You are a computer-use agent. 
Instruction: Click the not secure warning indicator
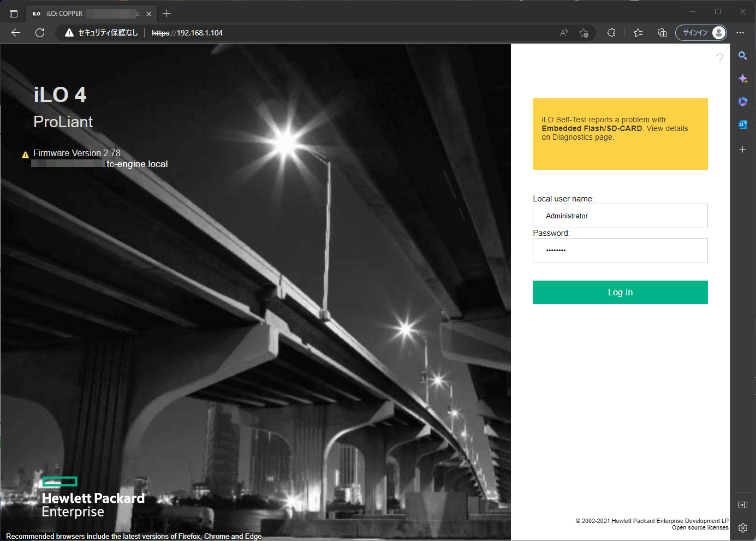coord(101,33)
